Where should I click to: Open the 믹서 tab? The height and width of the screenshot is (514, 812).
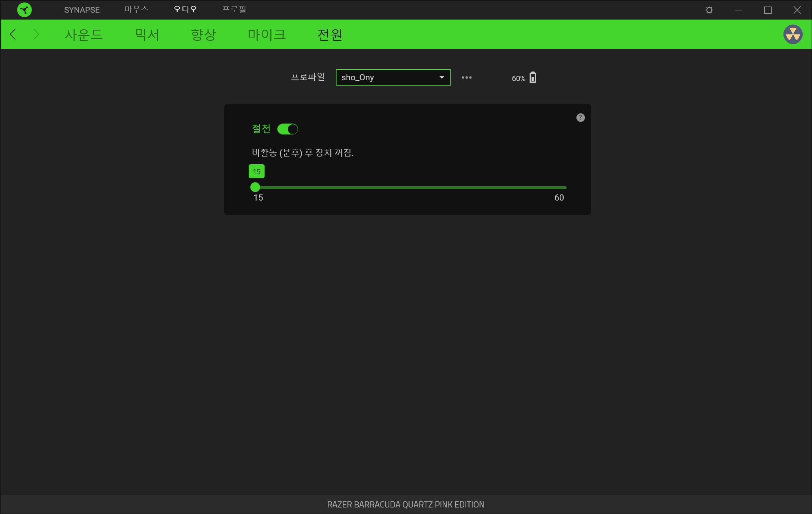(x=147, y=34)
